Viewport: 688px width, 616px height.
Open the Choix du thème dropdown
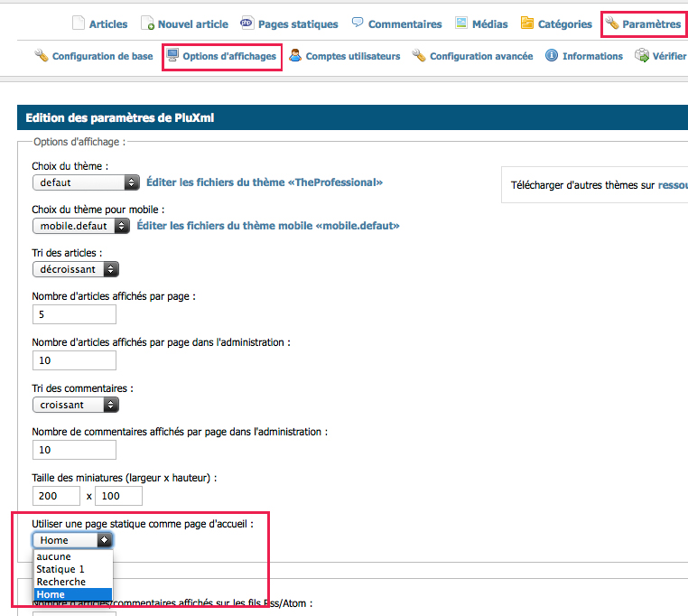[x=86, y=182]
